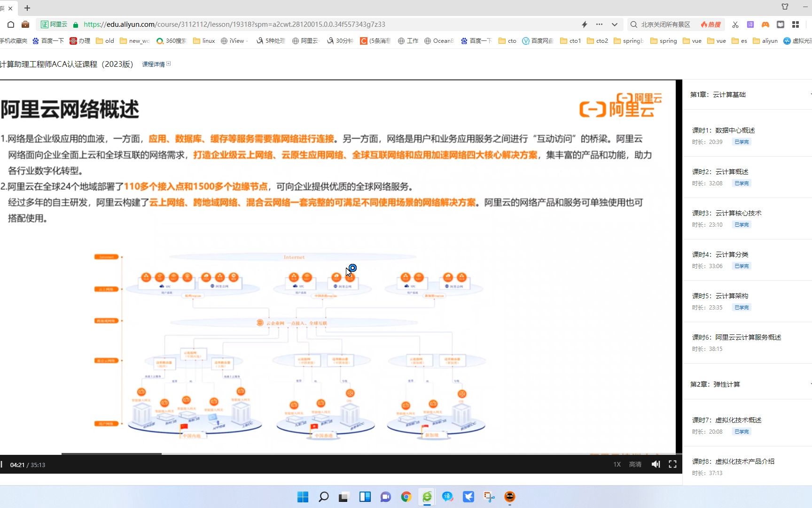Click the purple translate extension icon
The width and height of the screenshot is (812, 508).
[x=750, y=24]
